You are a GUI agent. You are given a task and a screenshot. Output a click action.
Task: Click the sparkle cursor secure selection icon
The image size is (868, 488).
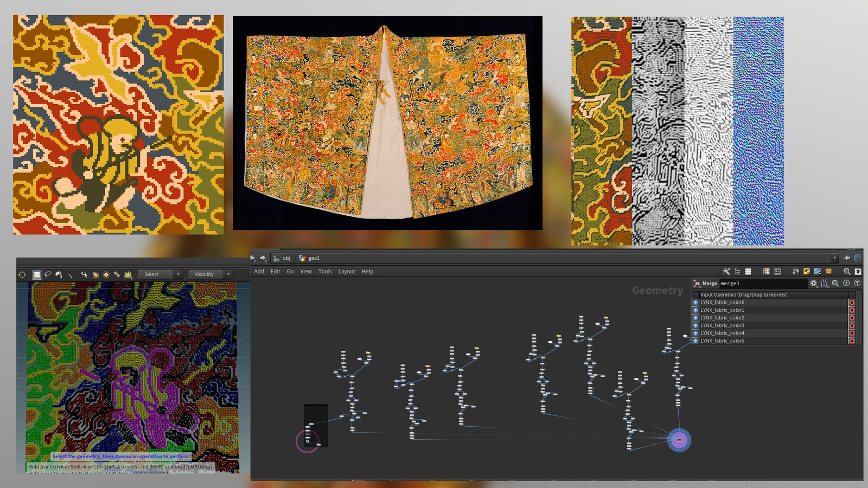(117, 274)
